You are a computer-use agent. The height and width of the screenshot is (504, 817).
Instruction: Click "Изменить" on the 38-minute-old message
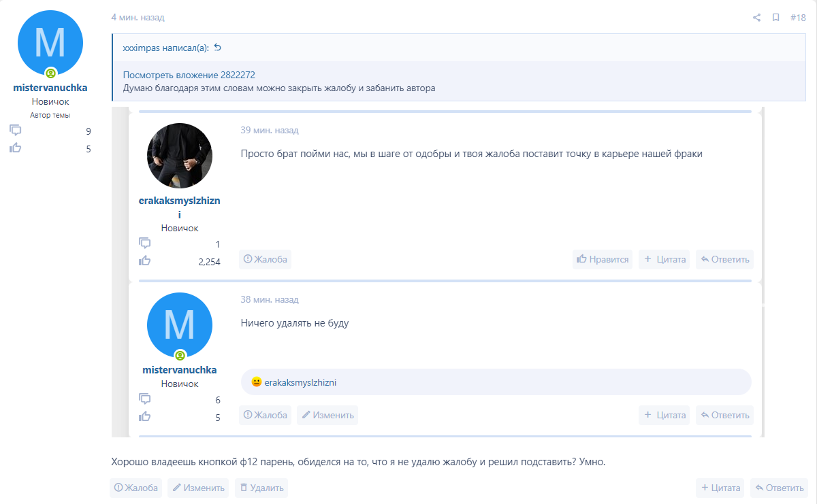click(x=327, y=415)
